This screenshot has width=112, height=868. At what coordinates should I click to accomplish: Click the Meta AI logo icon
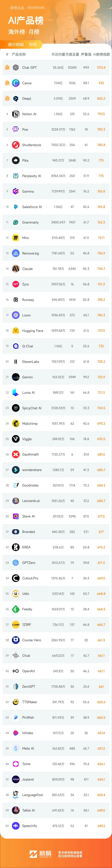[x=16, y=748]
